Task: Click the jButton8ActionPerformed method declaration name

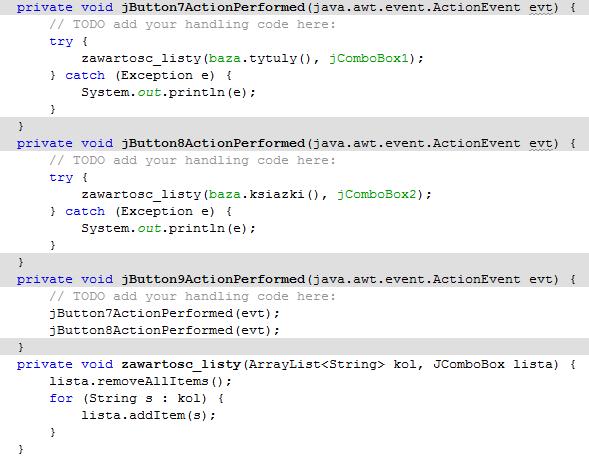Action: [x=213, y=143]
